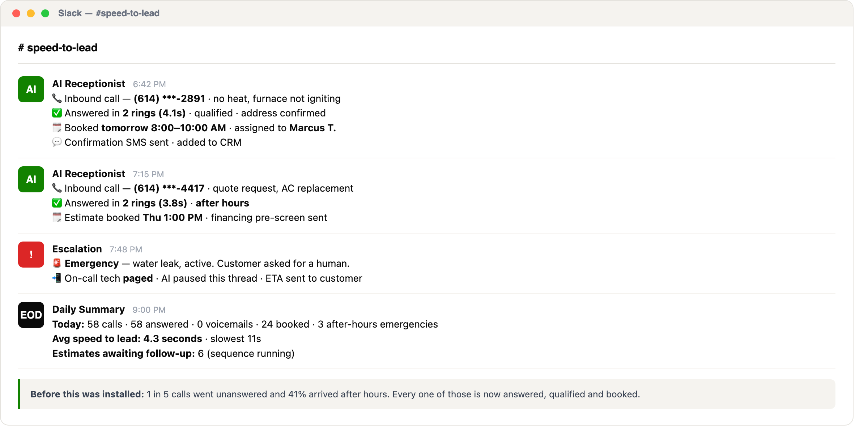Click the speech bubble emoji near Confirmation SMS

[57, 142]
